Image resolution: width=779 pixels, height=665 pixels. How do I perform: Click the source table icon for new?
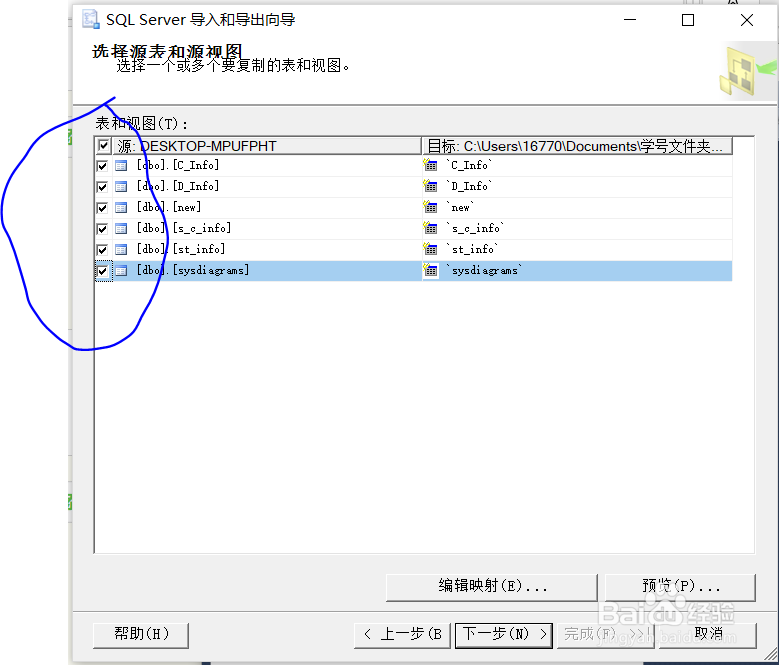pyautogui.click(x=121, y=208)
